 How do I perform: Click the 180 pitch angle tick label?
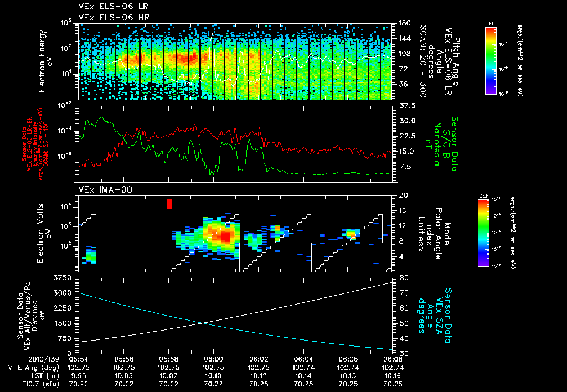(x=405, y=23)
